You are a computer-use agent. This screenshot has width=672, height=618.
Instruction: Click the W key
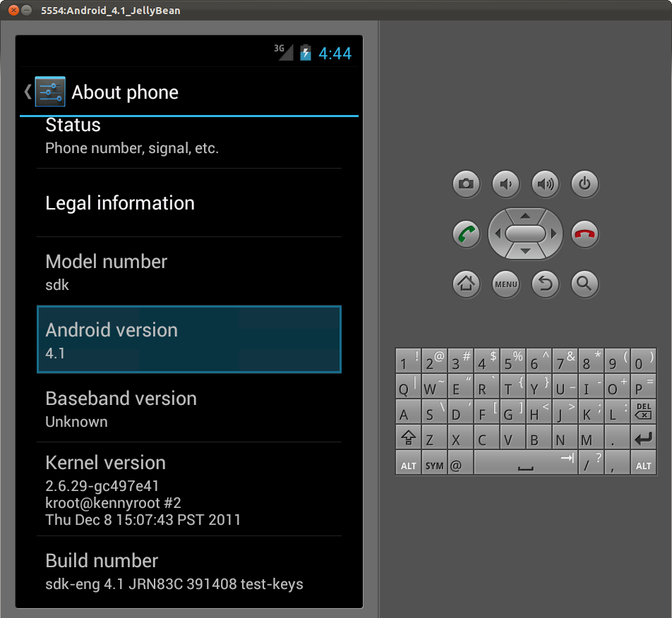435,387
